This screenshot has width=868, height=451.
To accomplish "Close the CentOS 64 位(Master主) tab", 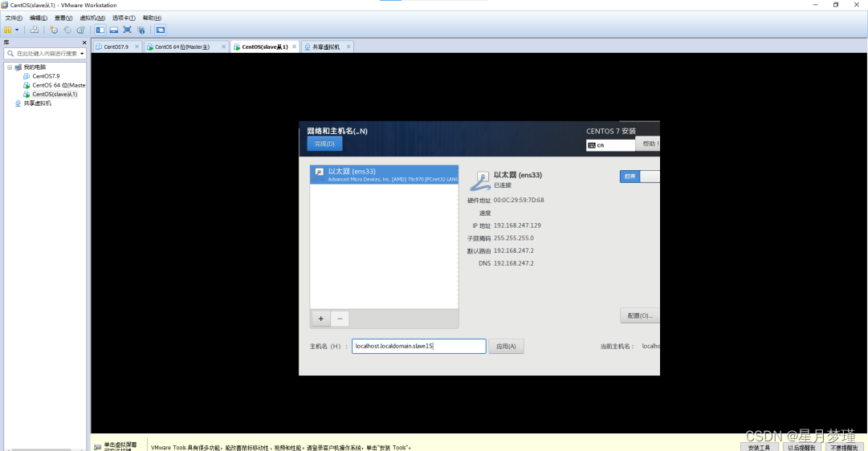I will (224, 47).
